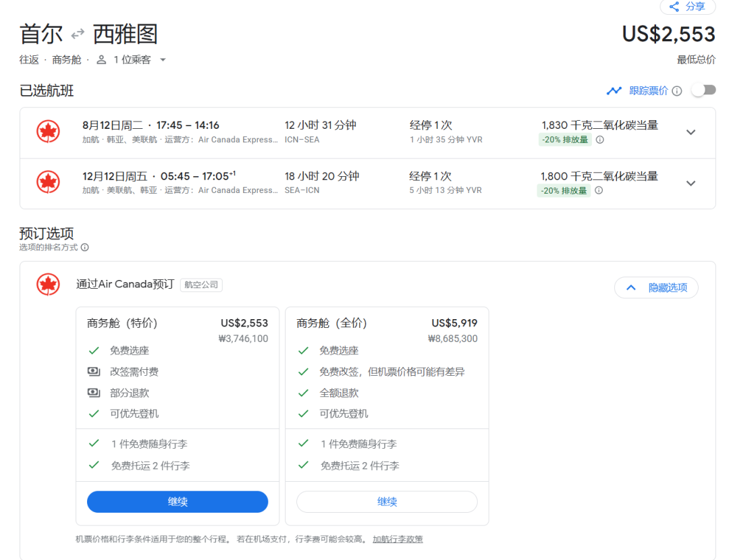Image resolution: width=729 pixels, height=560 pixels.
Task: Click the 跟踪票价 trend line icon
Action: click(x=614, y=90)
